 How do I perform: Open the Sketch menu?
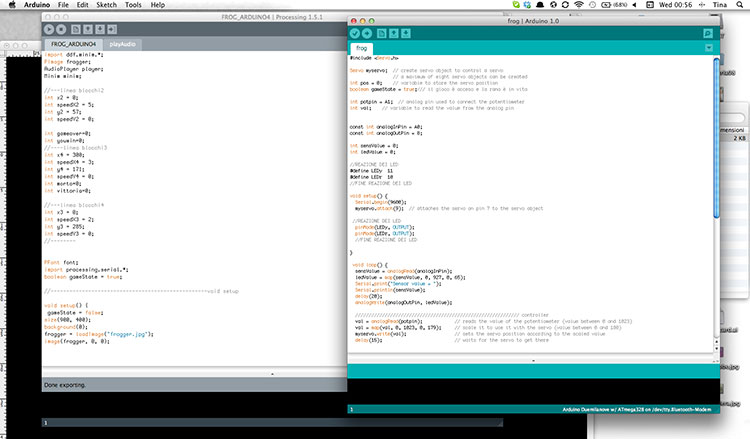(106, 5)
